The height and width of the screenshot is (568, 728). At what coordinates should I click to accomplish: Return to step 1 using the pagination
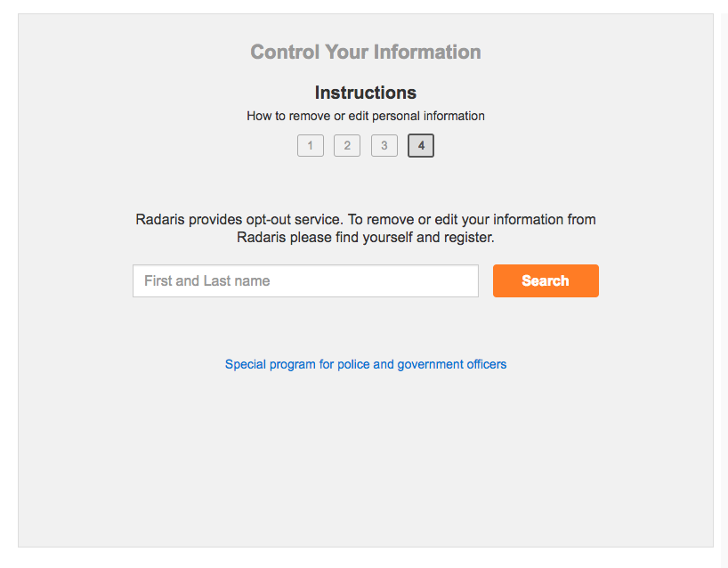(310, 145)
